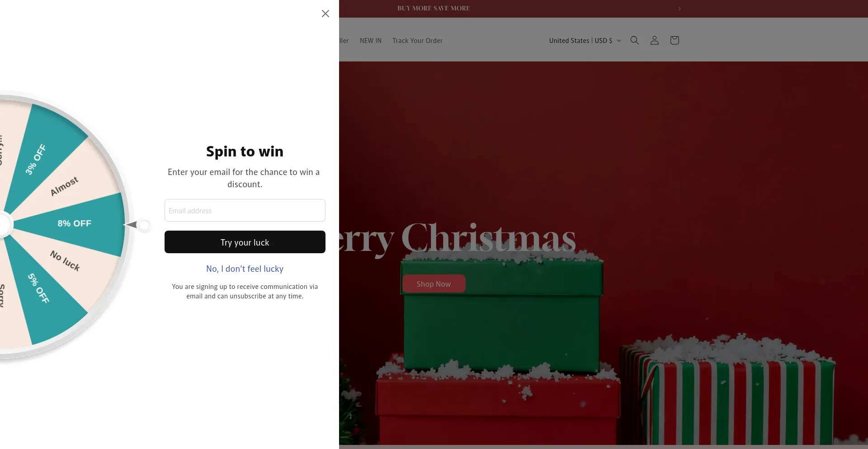Viewport: 868px width, 449px height.
Task: Open the NEW IN menu item
Action: coord(371,41)
